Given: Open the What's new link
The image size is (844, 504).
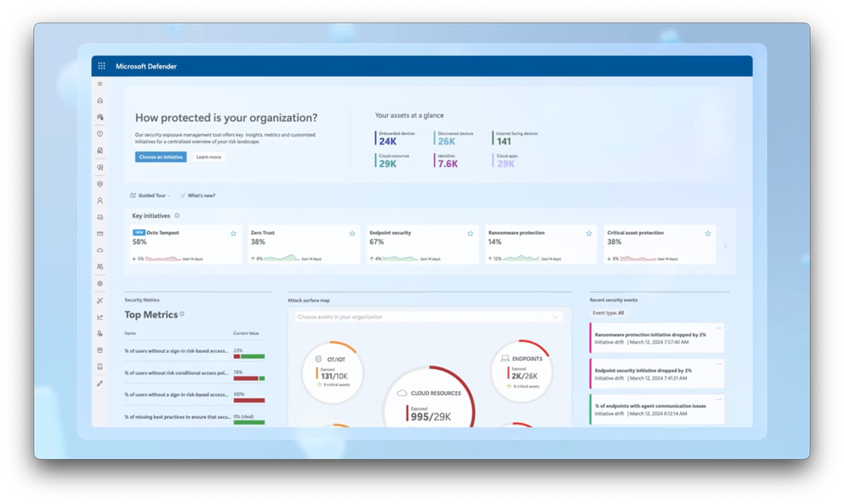Looking at the screenshot, I should tap(198, 196).
